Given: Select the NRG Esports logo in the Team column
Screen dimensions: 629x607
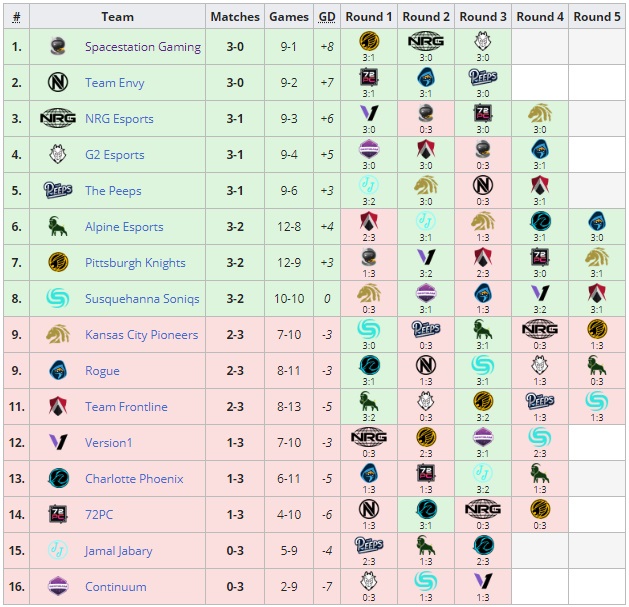Looking at the screenshot, I should [58, 119].
